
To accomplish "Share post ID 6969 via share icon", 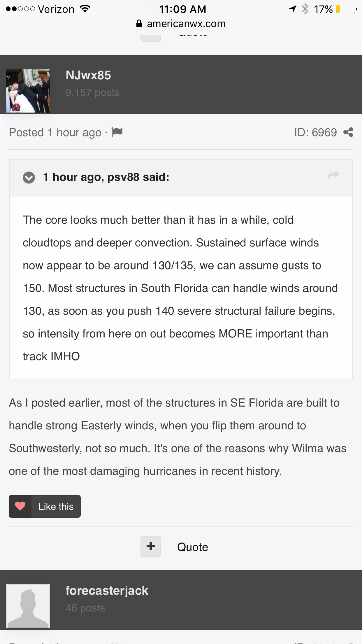I will 348,132.
